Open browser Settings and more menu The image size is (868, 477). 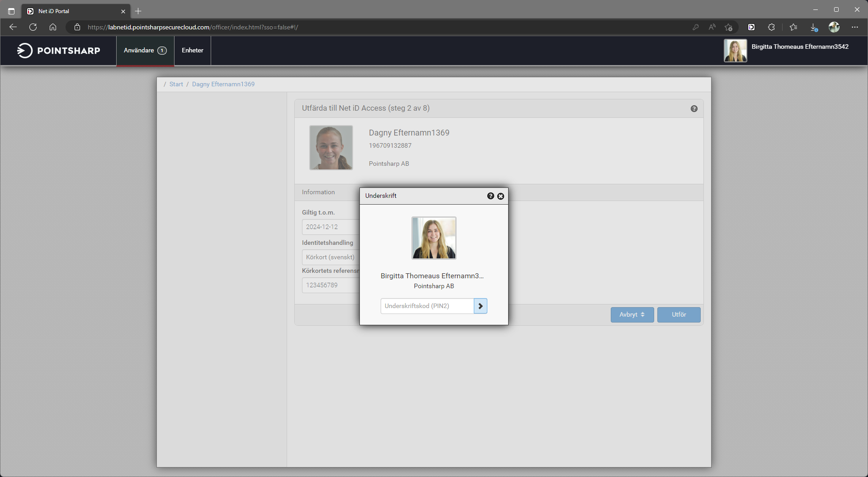tap(855, 27)
